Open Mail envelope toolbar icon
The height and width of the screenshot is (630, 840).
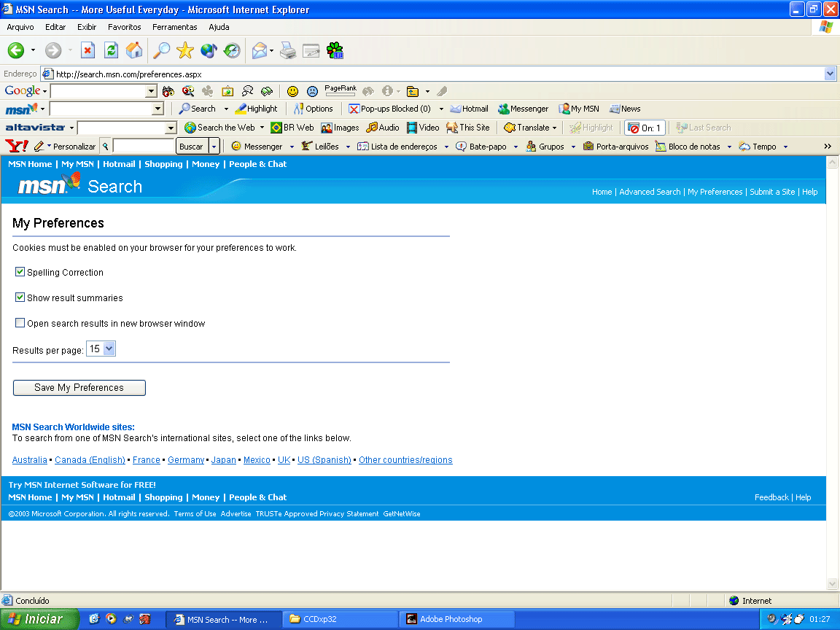[x=260, y=50]
